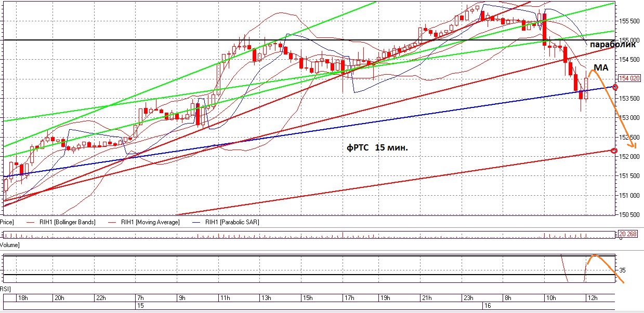Screen dimensions: 644x313
Task: Click the 17h time axis label
Action: click(x=349, y=298)
